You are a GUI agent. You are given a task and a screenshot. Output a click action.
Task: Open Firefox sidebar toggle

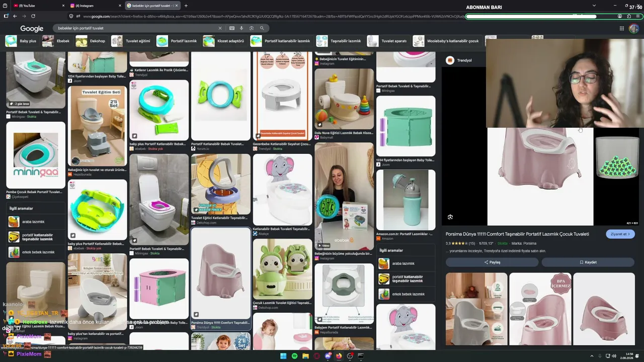pyautogui.click(x=6, y=16)
